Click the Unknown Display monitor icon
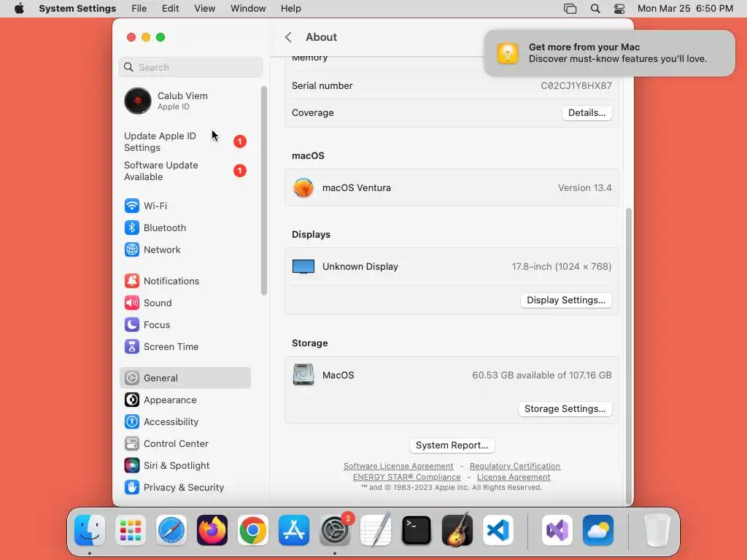 pos(303,267)
